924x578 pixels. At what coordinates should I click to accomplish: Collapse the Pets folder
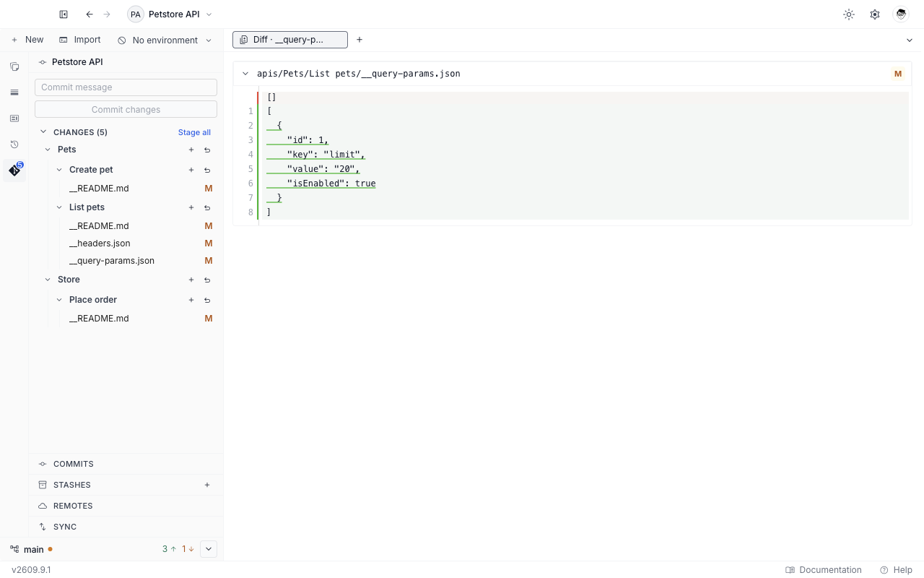tap(48, 150)
